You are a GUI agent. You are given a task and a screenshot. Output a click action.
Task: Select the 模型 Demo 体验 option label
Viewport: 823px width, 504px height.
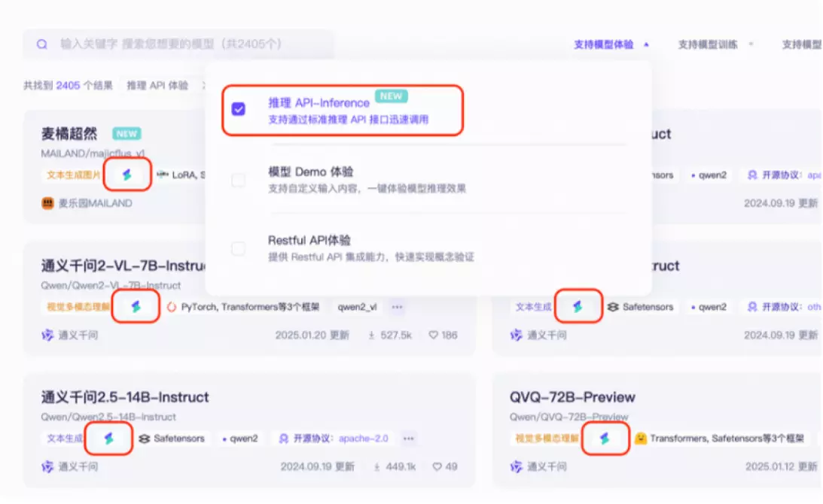tap(310, 172)
